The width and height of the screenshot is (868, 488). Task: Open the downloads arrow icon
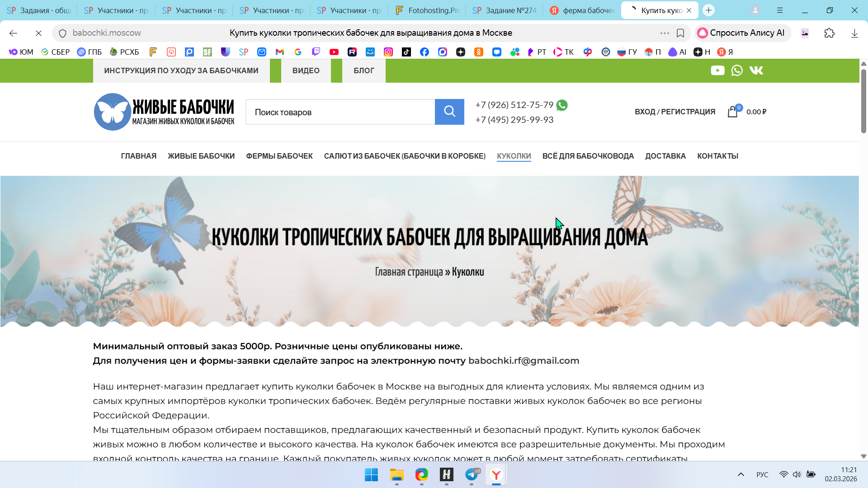click(854, 33)
